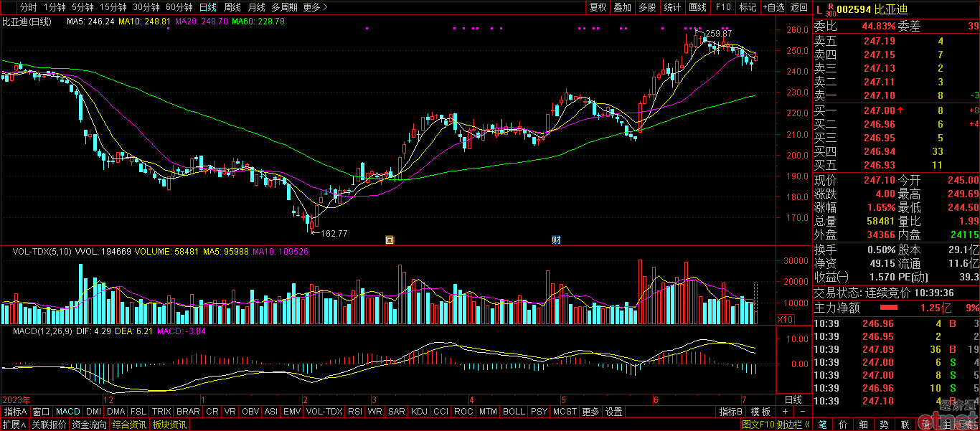Click the 标记 mark button
The height and width of the screenshot is (431, 980).
pyautogui.click(x=748, y=7)
